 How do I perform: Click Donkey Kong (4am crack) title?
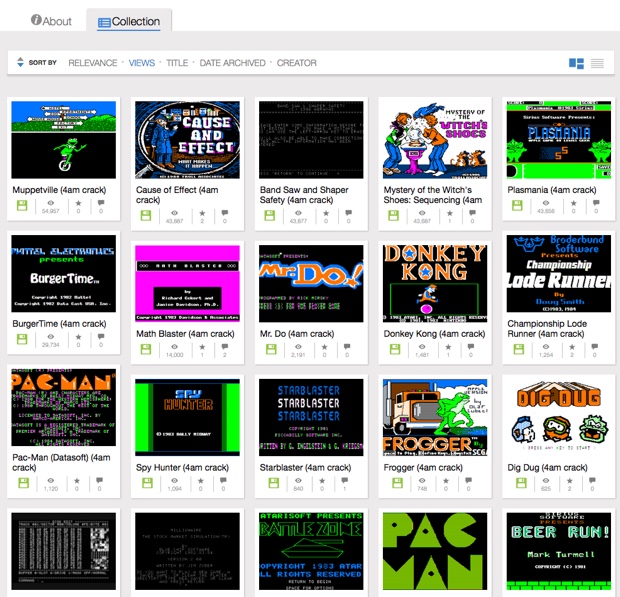pyautogui.click(x=434, y=334)
